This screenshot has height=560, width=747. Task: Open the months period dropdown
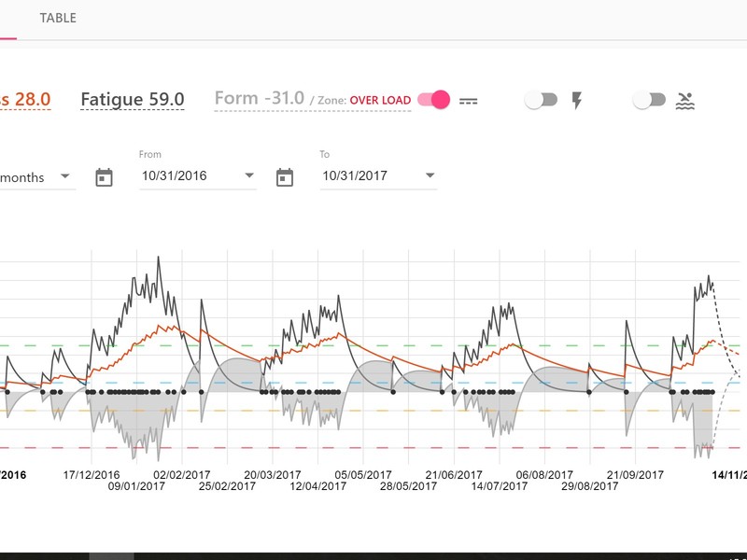point(65,175)
